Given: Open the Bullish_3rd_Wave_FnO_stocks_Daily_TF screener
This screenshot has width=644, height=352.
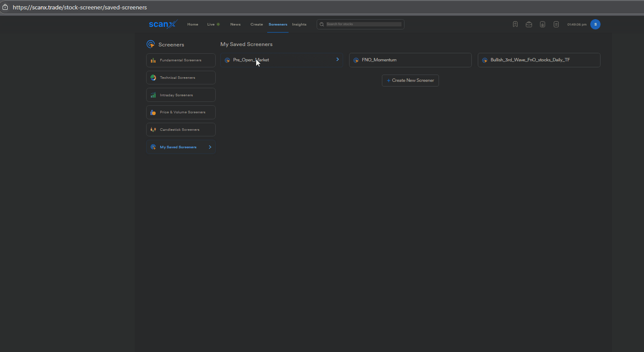Looking at the screenshot, I should pyautogui.click(x=539, y=60).
